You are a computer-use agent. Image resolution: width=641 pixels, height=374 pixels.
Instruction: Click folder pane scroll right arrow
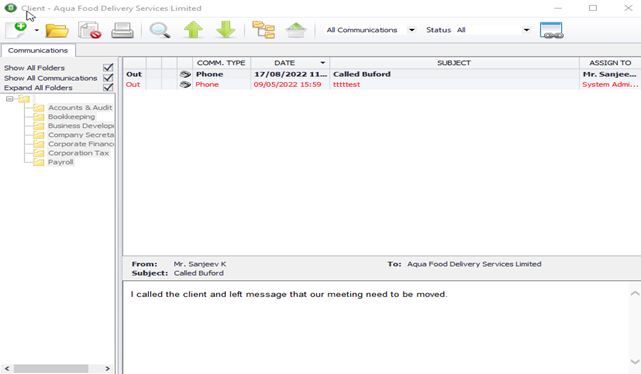pos(107,368)
